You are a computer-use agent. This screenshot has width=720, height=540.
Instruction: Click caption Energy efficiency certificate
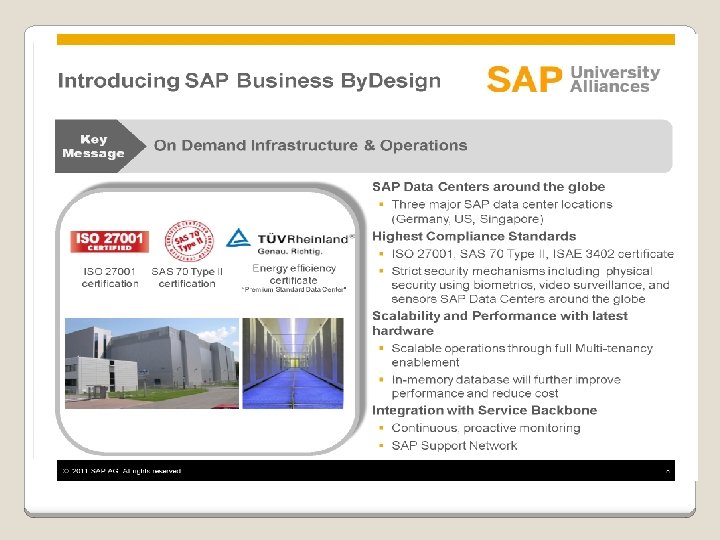pos(294,274)
